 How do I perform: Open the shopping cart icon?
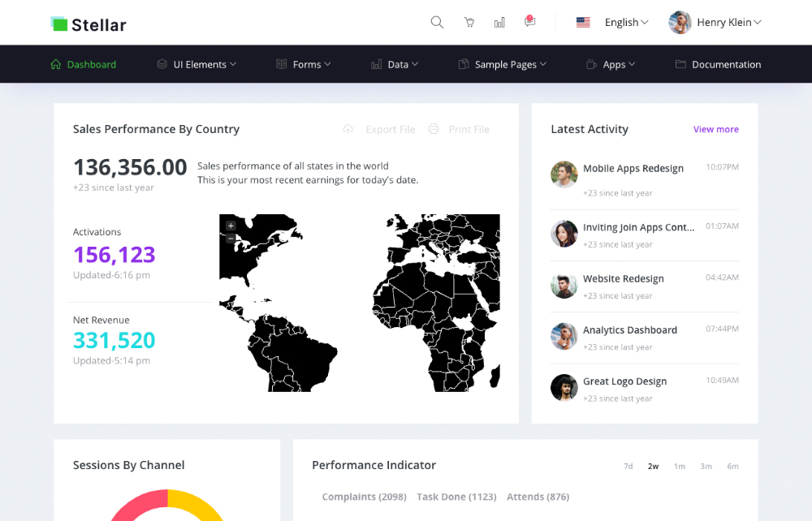(469, 22)
